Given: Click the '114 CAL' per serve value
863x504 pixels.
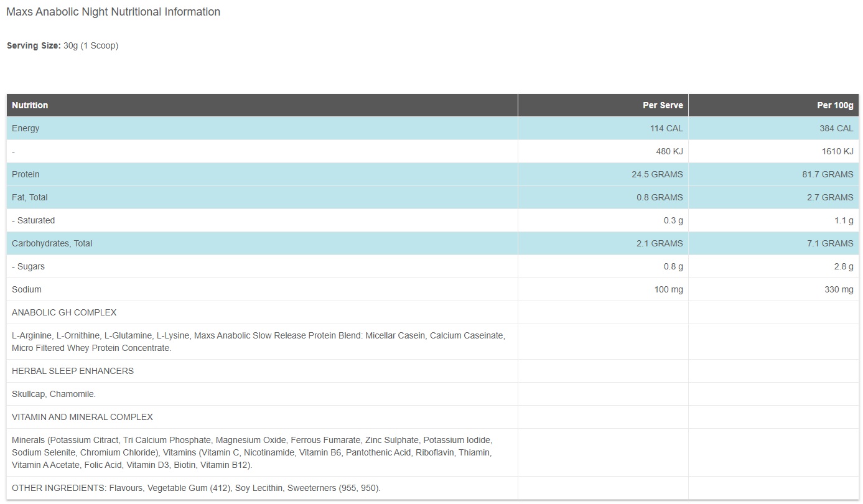Looking at the screenshot, I should point(666,128).
